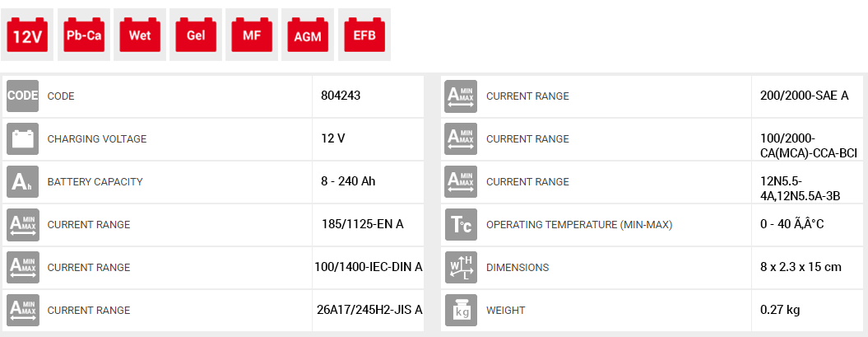The width and height of the screenshot is (868, 337).
Task: Click the product code value 804243
Action: (x=341, y=96)
